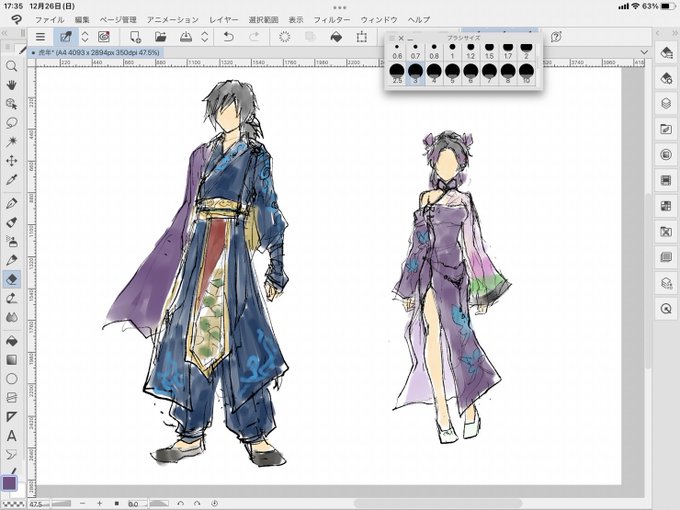The height and width of the screenshot is (510, 680).
Task: Select the Fill bucket tool in left toolbar
Action: (x=12, y=341)
